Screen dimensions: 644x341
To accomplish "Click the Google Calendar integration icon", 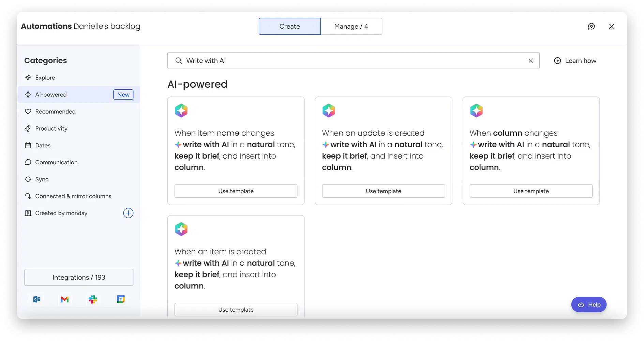I will coord(121,299).
